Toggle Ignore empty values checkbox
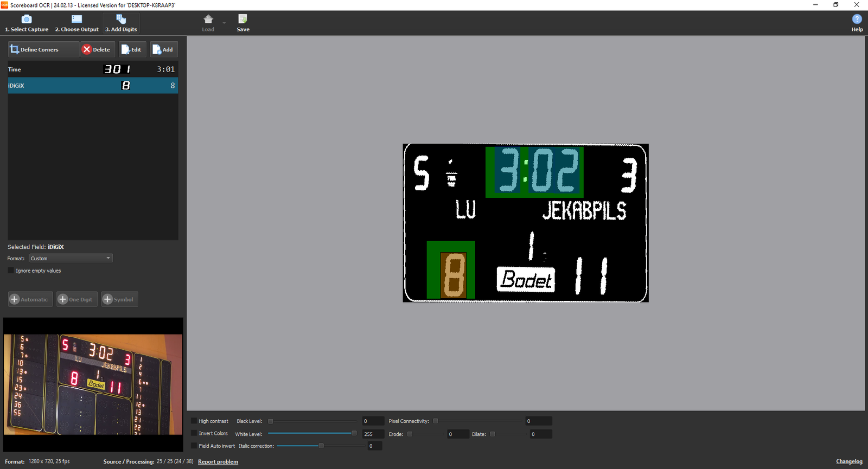 pos(11,270)
